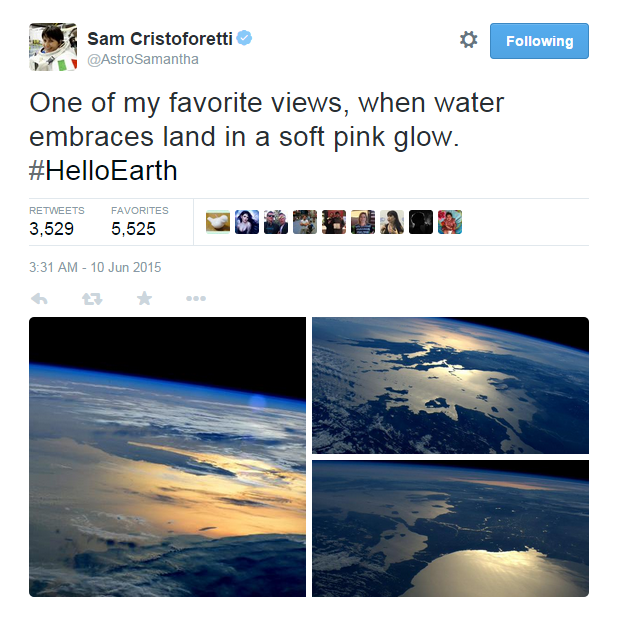Open the tweet timestamp 3:31 AM link
This screenshot has height=624, width=620.
95,267
